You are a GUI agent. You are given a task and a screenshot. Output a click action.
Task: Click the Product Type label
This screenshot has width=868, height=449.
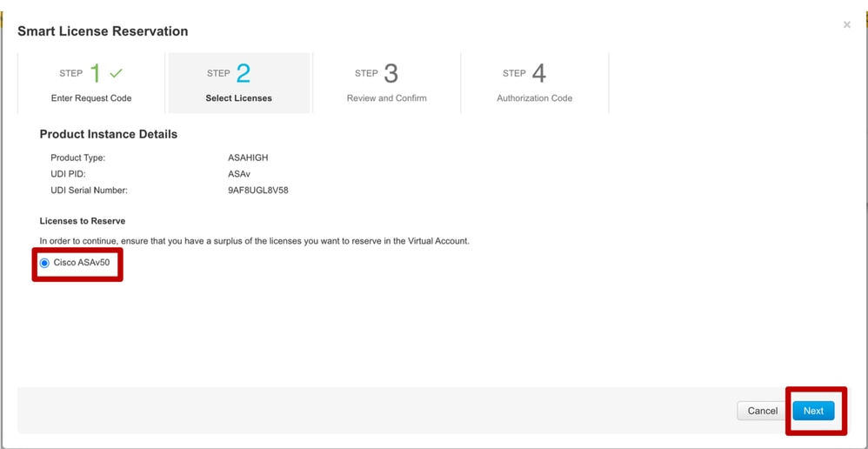(x=77, y=157)
